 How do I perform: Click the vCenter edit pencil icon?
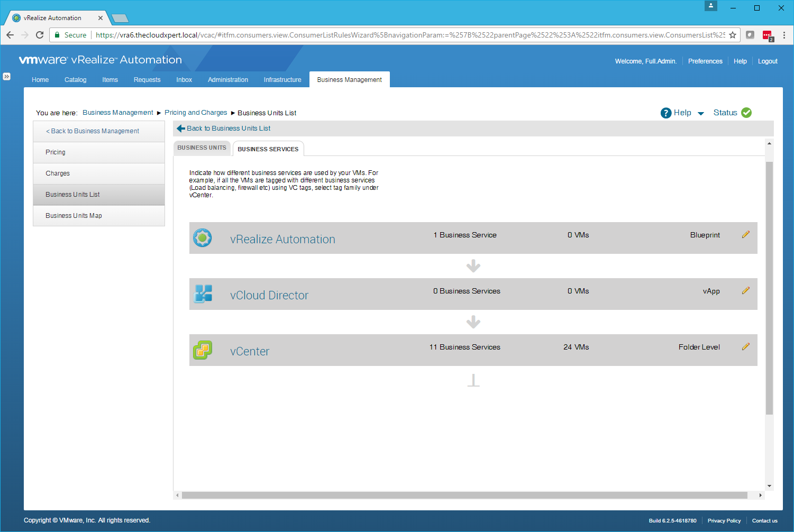(745, 347)
